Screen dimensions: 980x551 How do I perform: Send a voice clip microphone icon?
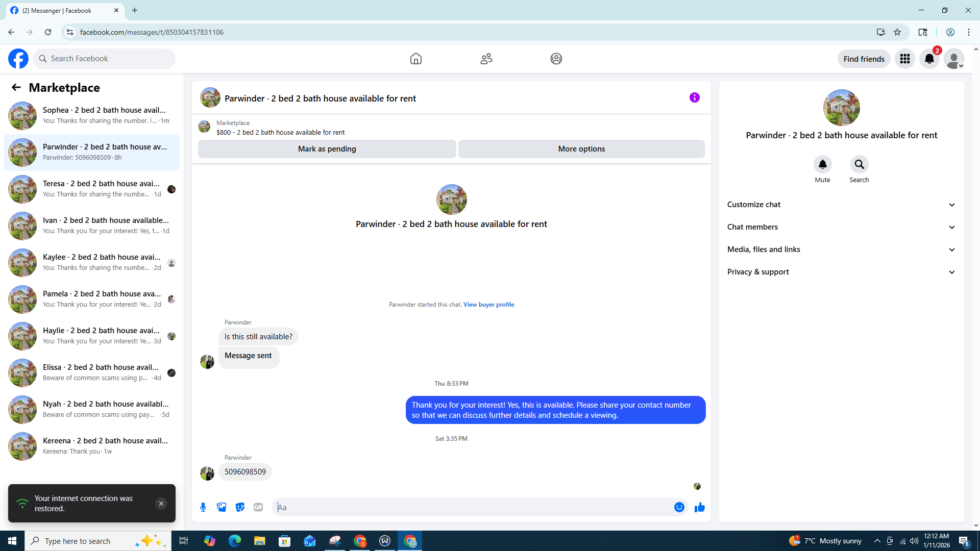pos(203,507)
